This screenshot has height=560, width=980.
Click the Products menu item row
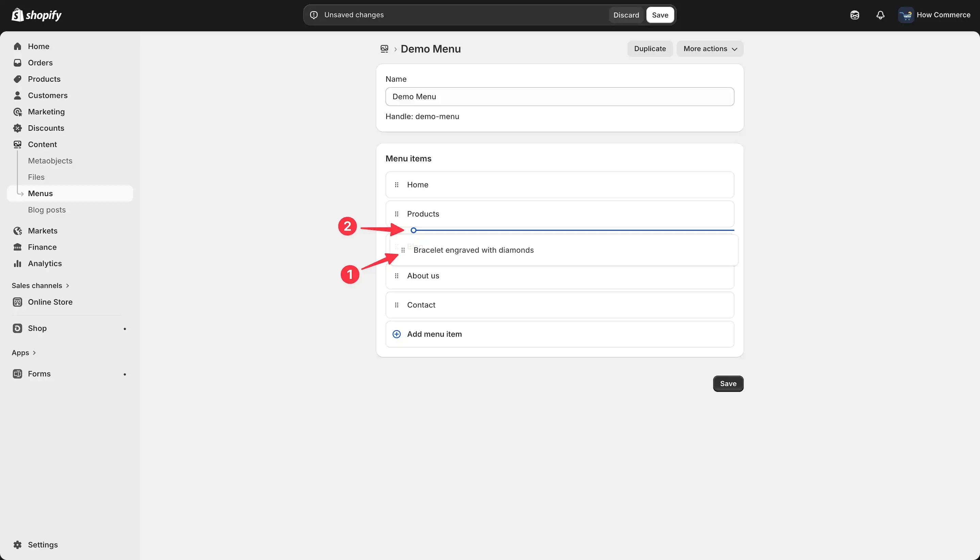[559, 214]
